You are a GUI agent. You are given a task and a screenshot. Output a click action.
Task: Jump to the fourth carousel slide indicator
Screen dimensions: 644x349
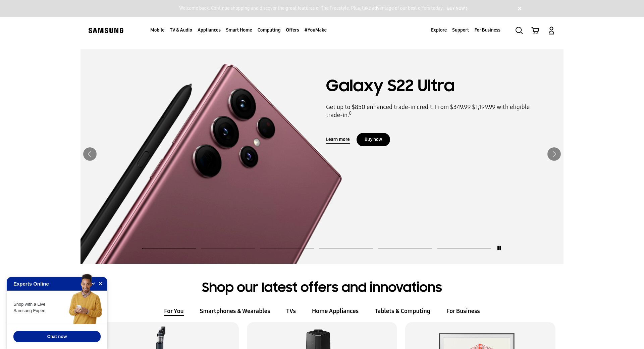(x=346, y=248)
